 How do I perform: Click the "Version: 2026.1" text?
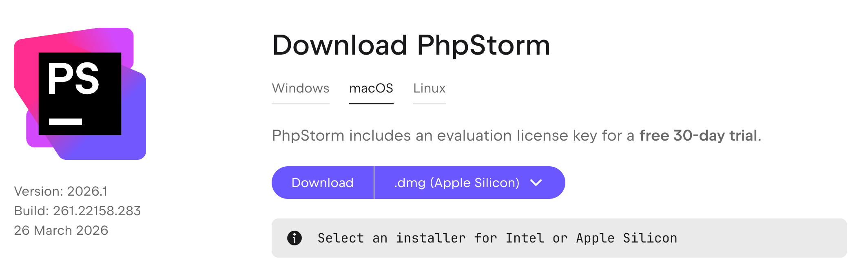coord(61,191)
